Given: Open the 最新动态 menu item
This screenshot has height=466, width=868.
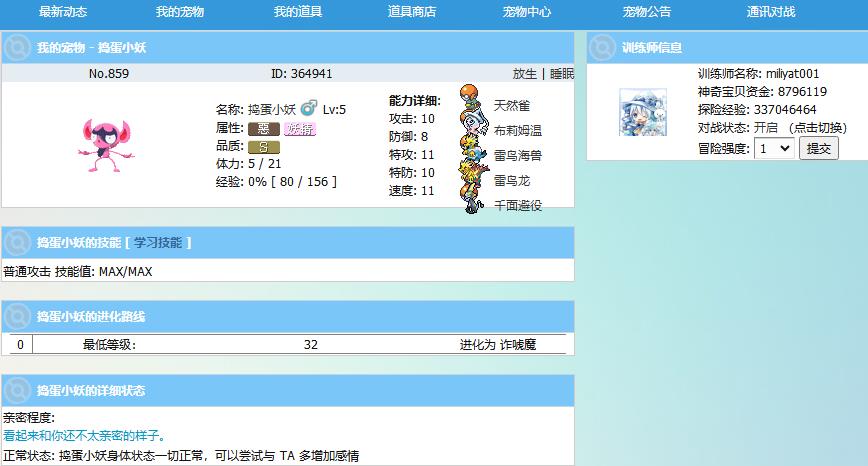Looking at the screenshot, I should [x=63, y=12].
